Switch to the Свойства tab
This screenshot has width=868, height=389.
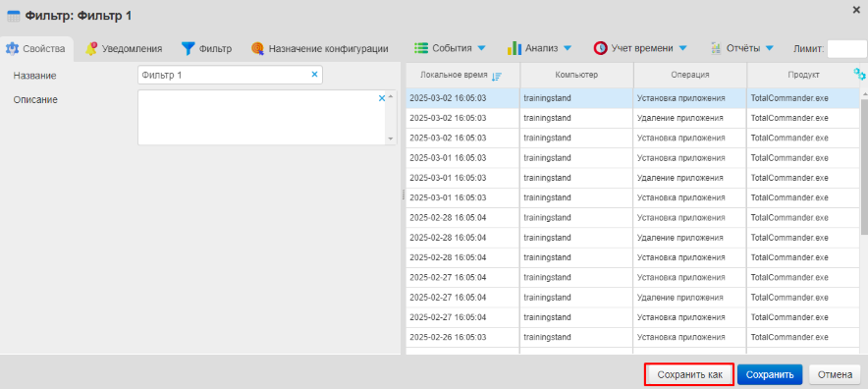pos(36,49)
